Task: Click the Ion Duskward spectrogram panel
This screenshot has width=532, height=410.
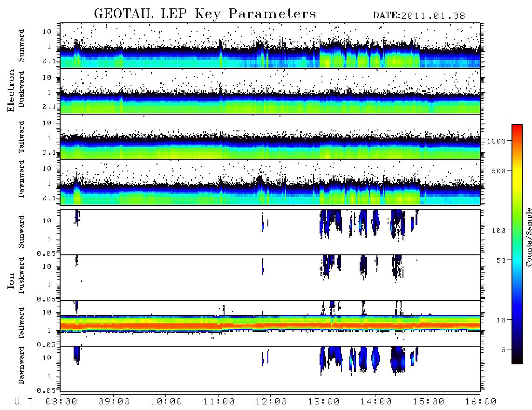Action: [x=270, y=278]
